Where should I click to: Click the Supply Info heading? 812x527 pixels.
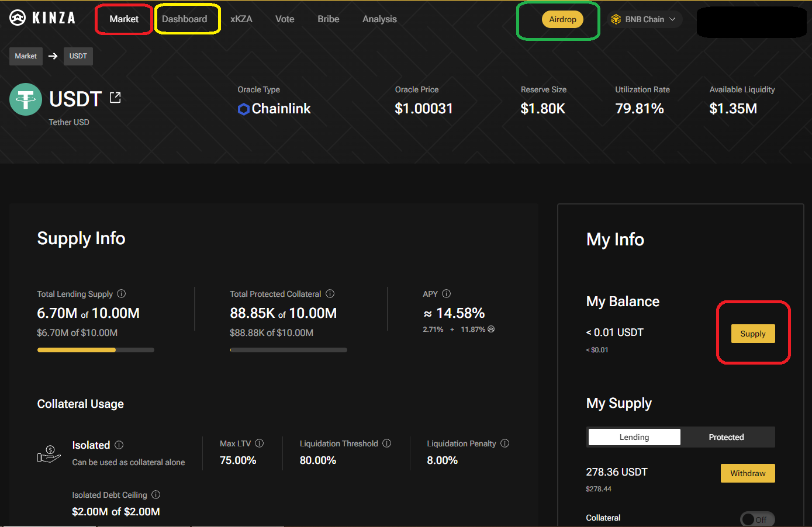[x=81, y=238]
